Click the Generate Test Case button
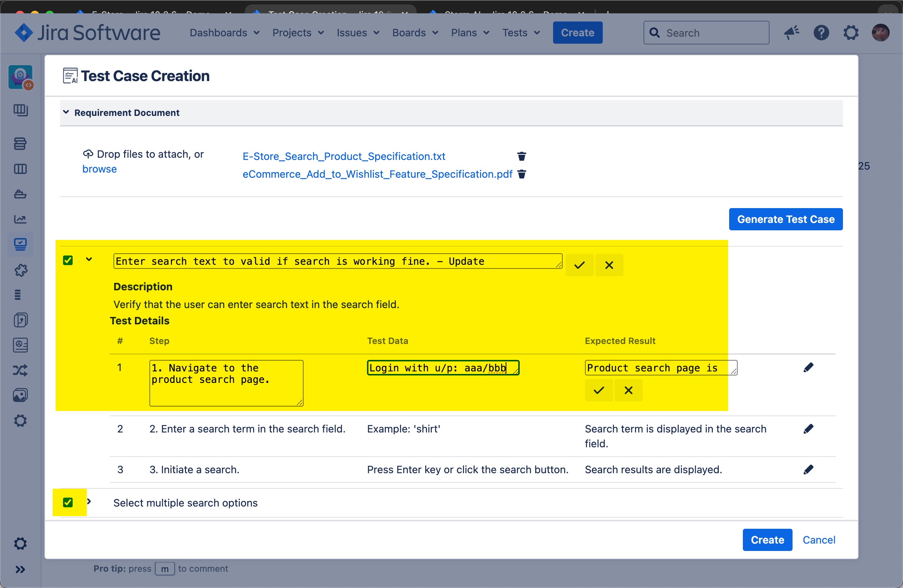This screenshot has width=903, height=588. pyautogui.click(x=785, y=219)
